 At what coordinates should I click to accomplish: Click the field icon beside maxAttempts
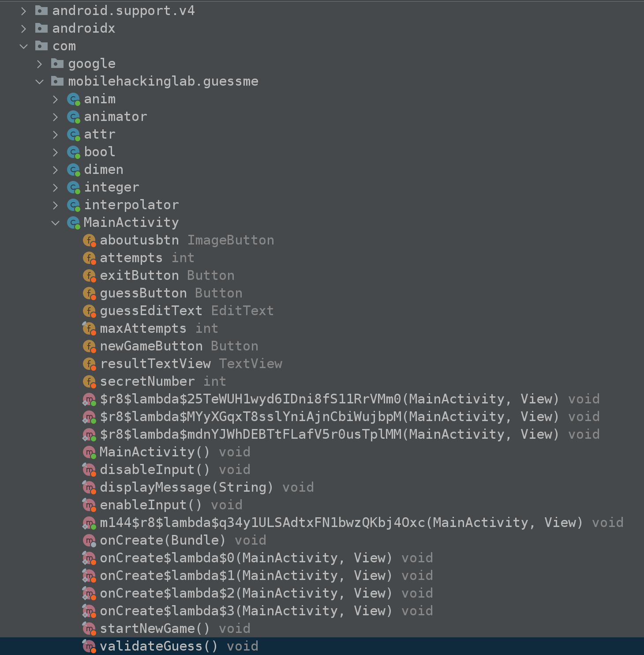tap(90, 329)
